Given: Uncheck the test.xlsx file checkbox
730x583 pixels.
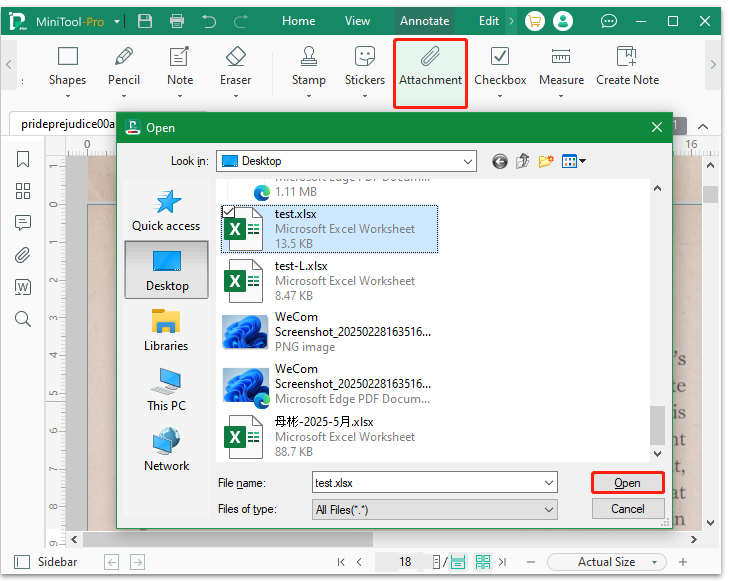Looking at the screenshot, I should 228,211.
